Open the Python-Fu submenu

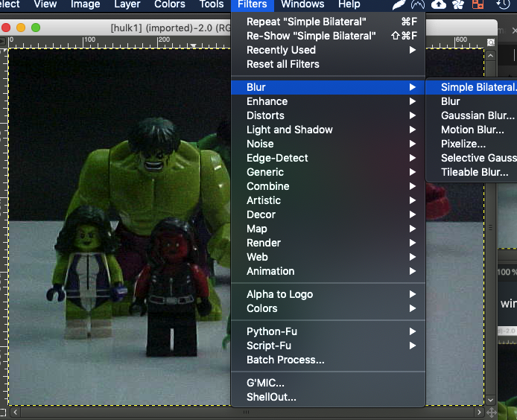click(328, 331)
